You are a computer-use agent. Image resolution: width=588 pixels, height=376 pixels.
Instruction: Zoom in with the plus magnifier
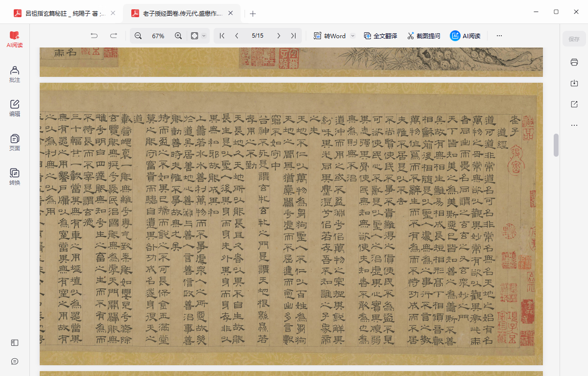point(178,36)
